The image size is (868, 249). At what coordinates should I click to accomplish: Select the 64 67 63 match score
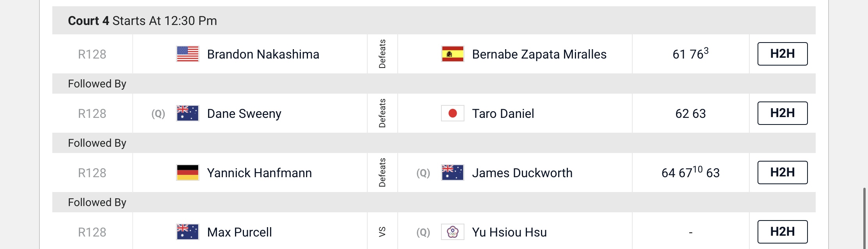[690, 172]
